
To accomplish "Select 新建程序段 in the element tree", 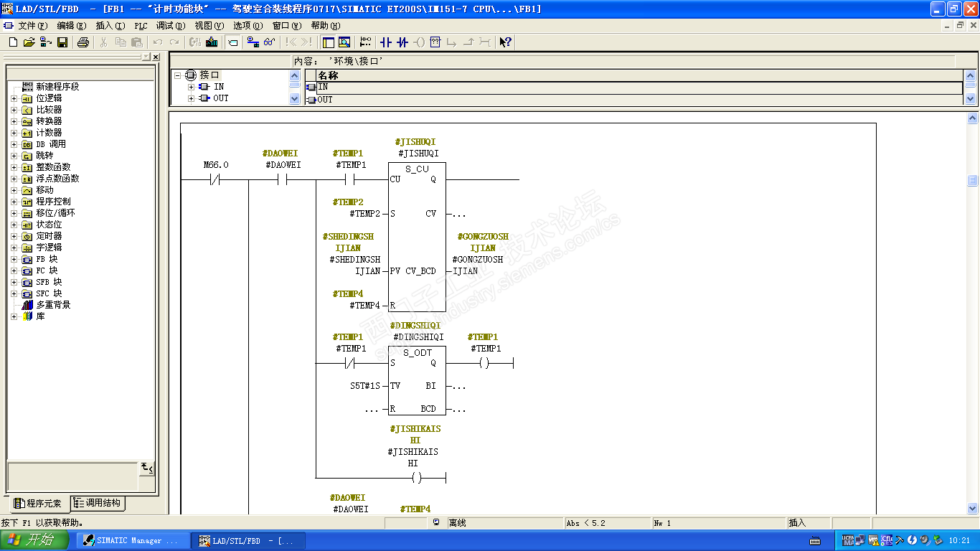I will (x=58, y=87).
